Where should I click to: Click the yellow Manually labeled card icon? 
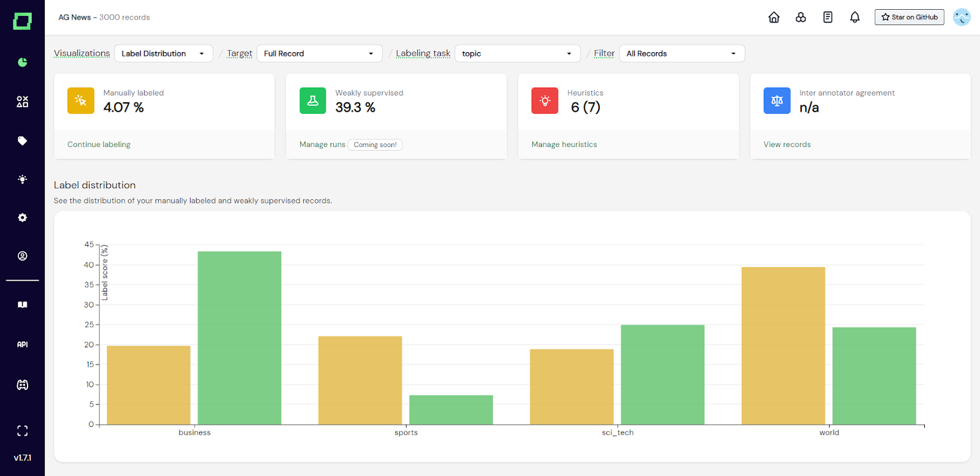(81, 100)
